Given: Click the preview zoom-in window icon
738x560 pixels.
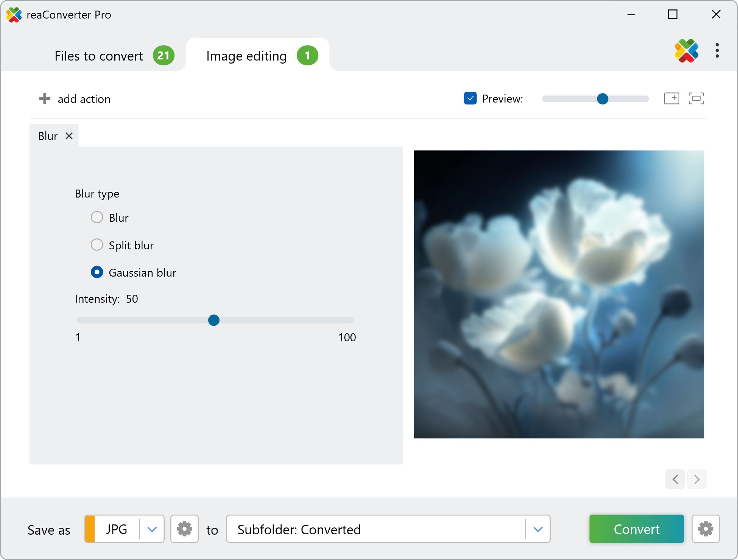Looking at the screenshot, I should 672,98.
